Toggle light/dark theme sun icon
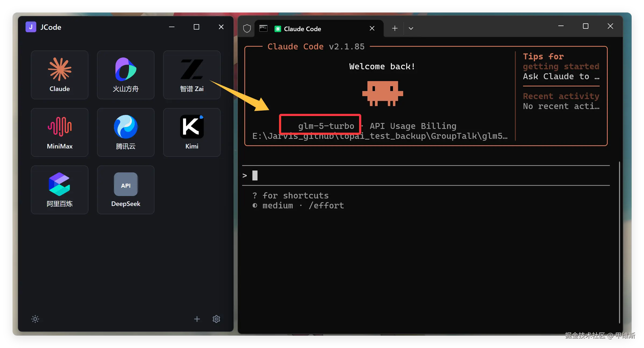 tap(35, 319)
